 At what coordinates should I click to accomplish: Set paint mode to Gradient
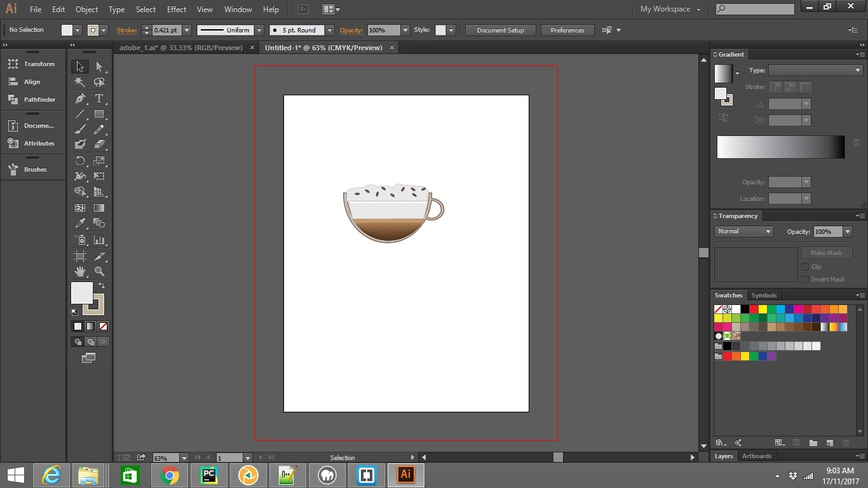pyautogui.click(x=90, y=326)
